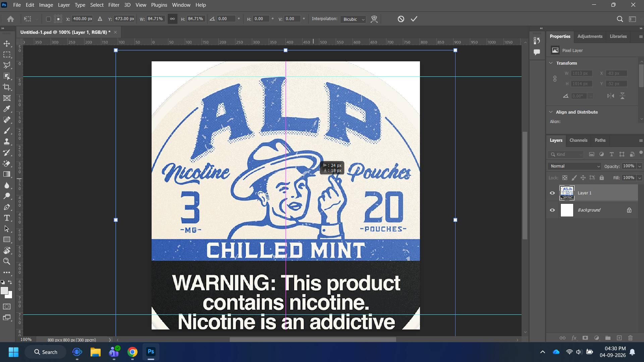This screenshot has width=644, height=362.
Task: Open the Adjustments panel tab
Action: tap(590, 37)
